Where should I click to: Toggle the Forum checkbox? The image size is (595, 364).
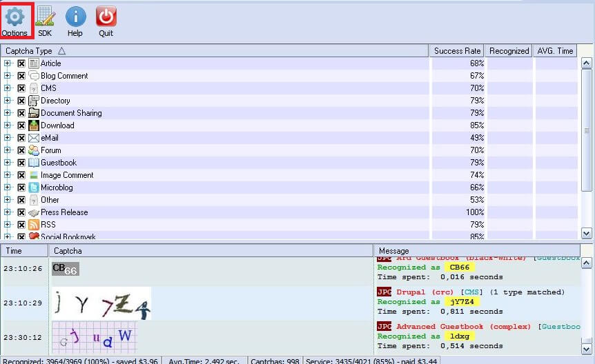click(21, 150)
